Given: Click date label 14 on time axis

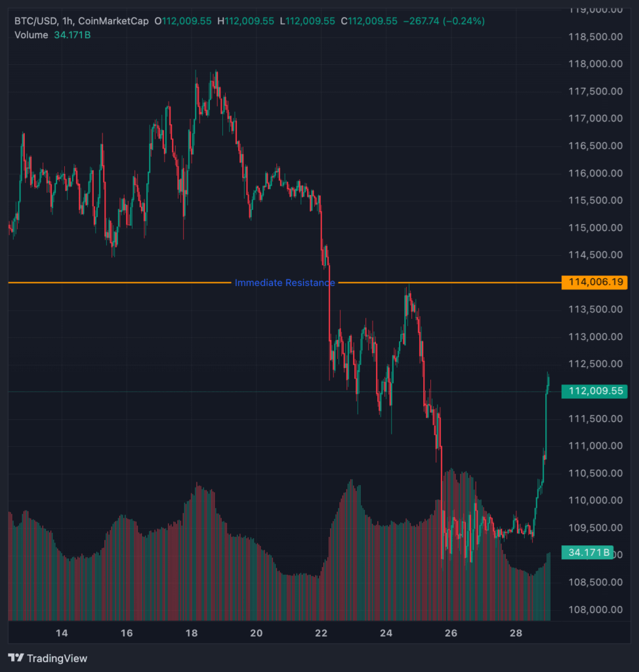Looking at the screenshot, I should (x=62, y=633).
